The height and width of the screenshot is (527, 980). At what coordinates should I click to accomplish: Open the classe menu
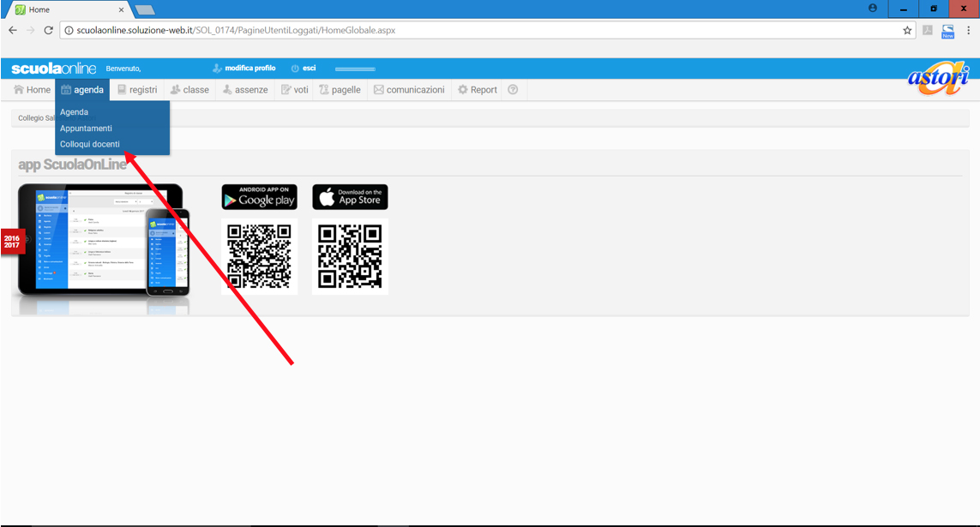click(x=190, y=89)
